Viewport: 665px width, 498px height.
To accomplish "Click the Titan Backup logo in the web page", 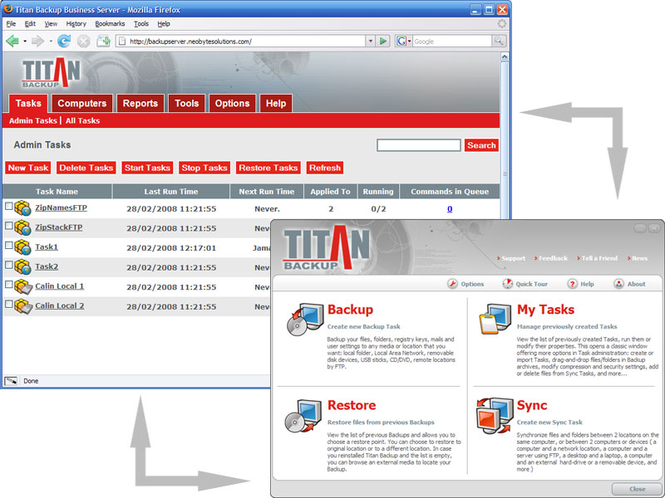I will coord(51,73).
